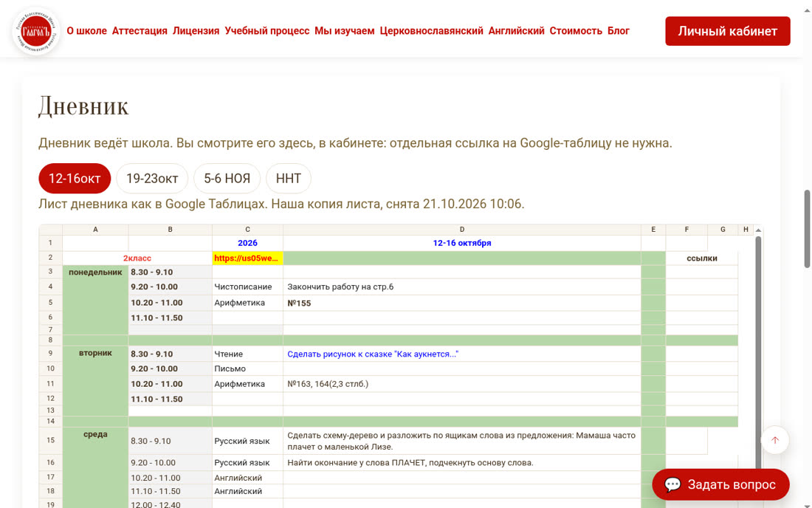Click the 2класс cell

click(137, 258)
